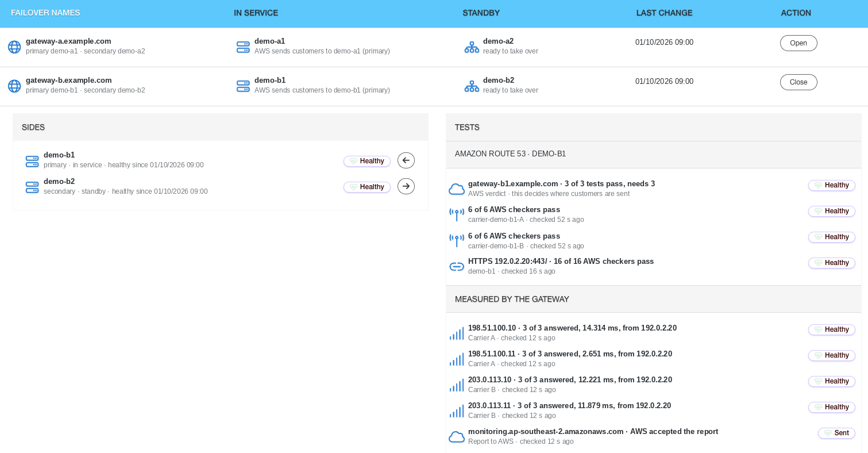Viewport: 868px width, 453px height.
Task: Click the TESTS panel header
Action: pos(654,127)
